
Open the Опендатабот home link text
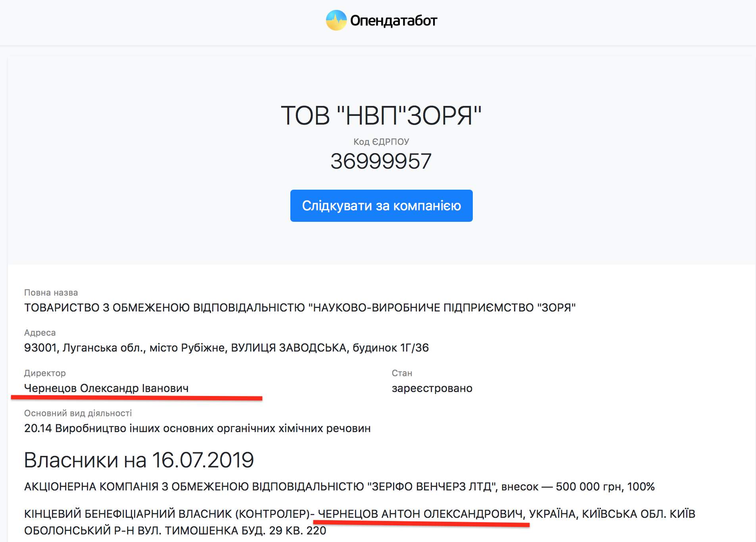(x=393, y=21)
